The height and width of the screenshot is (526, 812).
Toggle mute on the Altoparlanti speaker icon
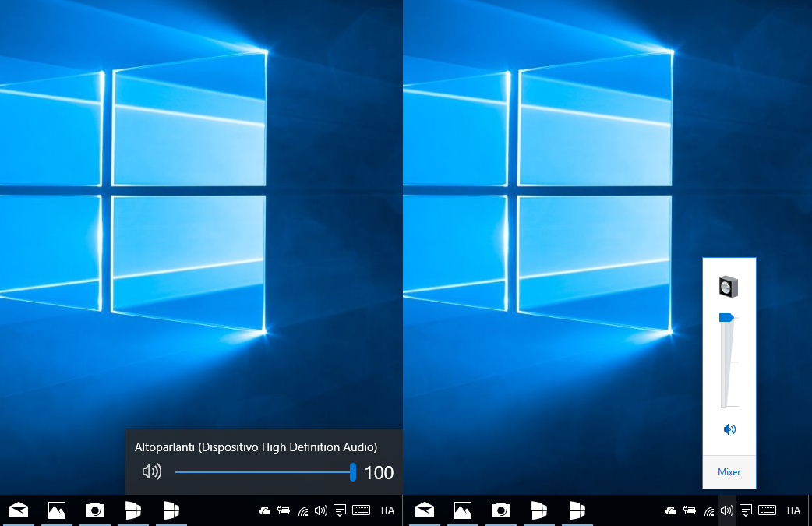pos(152,471)
